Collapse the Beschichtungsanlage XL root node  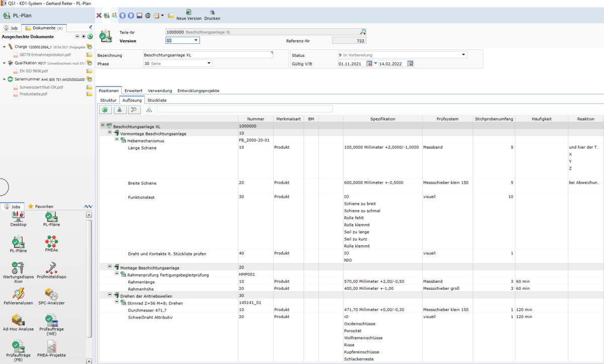[x=103, y=126]
